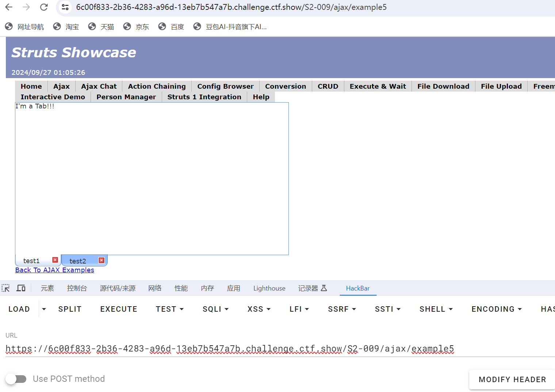Select the test1 tab in the tab panel
The width and height of the screenshot is (555, 392).
coord(31,261)
